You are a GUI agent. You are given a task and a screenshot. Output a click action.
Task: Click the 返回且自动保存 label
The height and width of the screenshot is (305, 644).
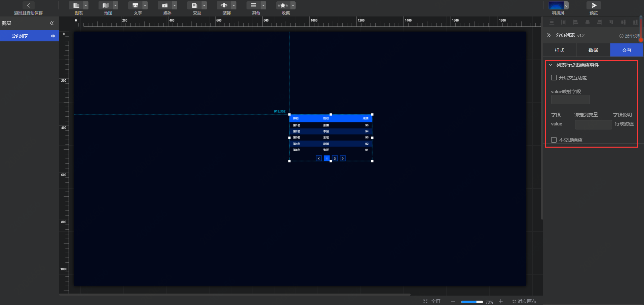[x=28, y=13]
